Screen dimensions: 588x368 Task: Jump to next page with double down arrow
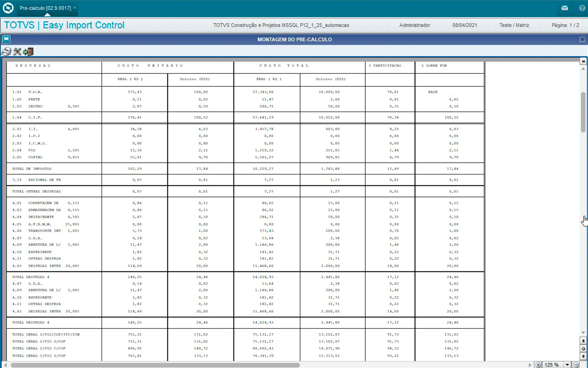[583, 356]
